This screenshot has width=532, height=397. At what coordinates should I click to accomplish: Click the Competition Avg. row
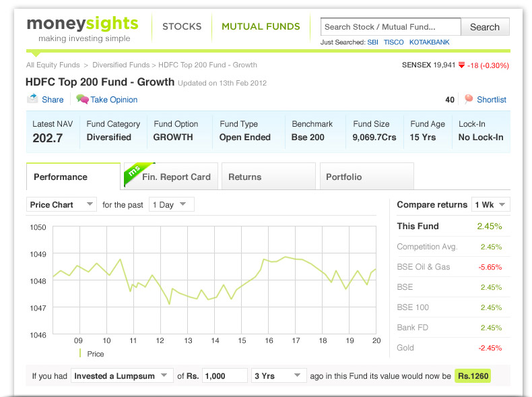(x=453, y=247)
